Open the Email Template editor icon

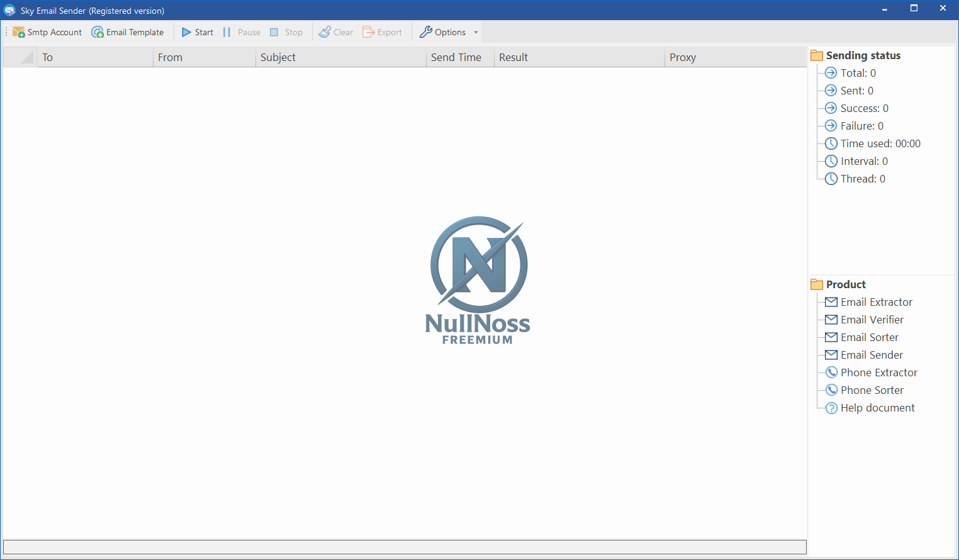pyautogui.click(x=98, y=32)
